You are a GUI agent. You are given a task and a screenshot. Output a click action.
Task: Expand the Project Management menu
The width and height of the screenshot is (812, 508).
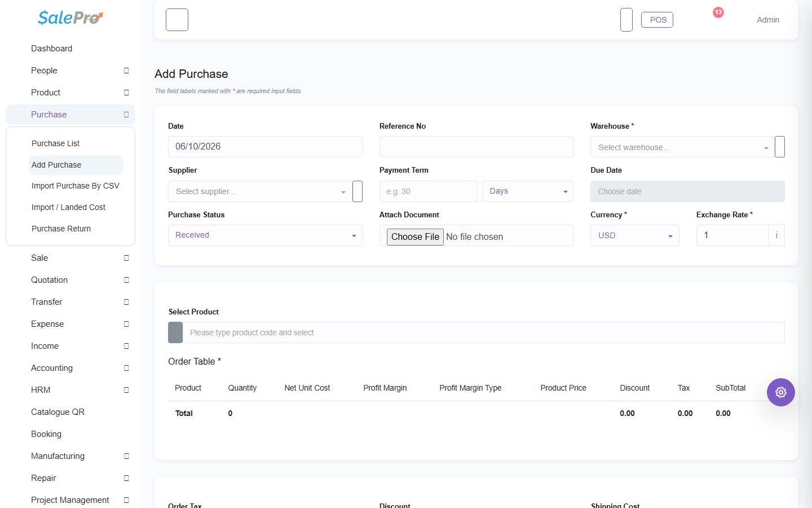[70, 500]
